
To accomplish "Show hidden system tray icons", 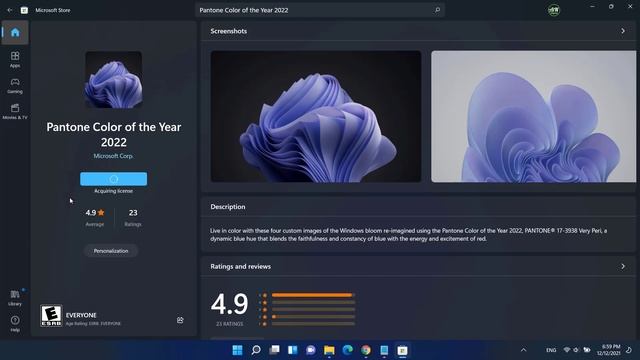I will click(x=524, y=350).
